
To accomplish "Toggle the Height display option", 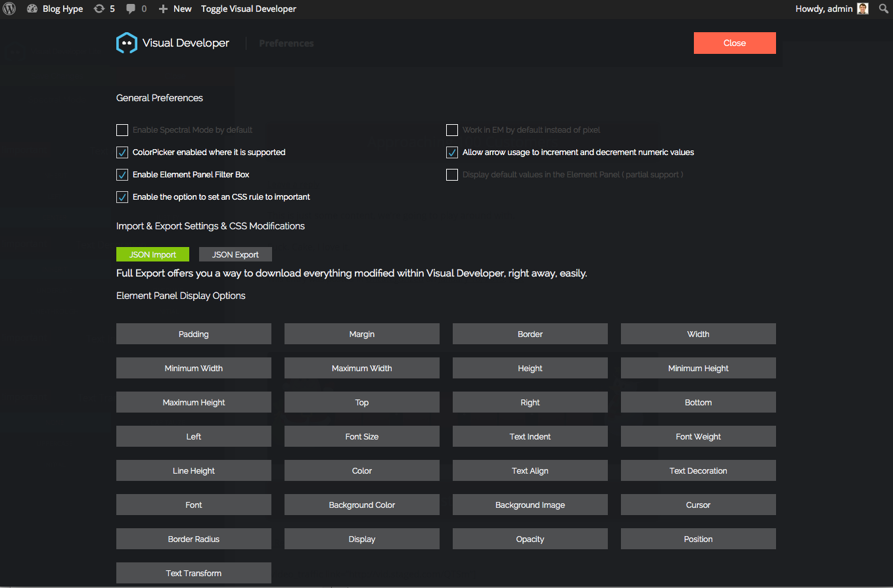I will (x=530, y=368).
